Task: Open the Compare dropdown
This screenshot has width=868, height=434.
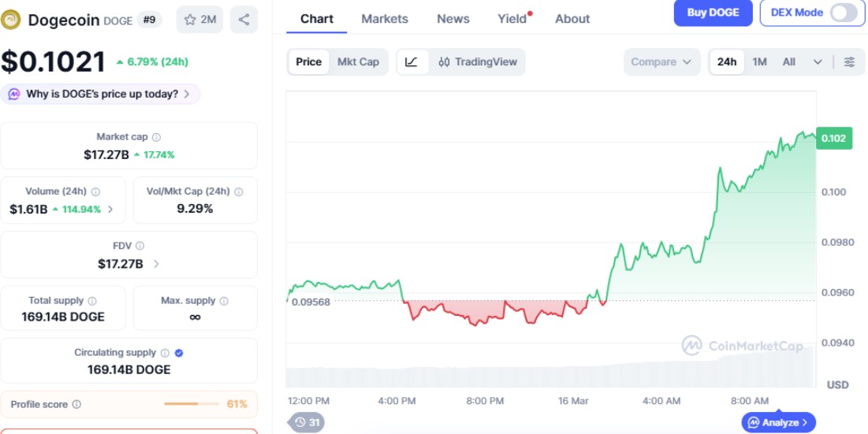Action: pyautogui.click(x=661, y=62)
